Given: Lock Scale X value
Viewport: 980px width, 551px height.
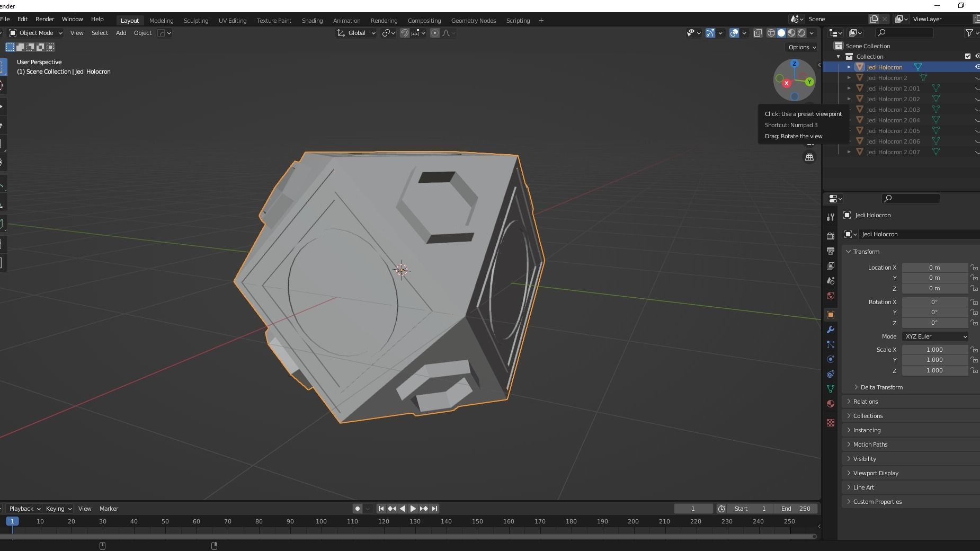Looking at the screenshot, I should 974,350.
